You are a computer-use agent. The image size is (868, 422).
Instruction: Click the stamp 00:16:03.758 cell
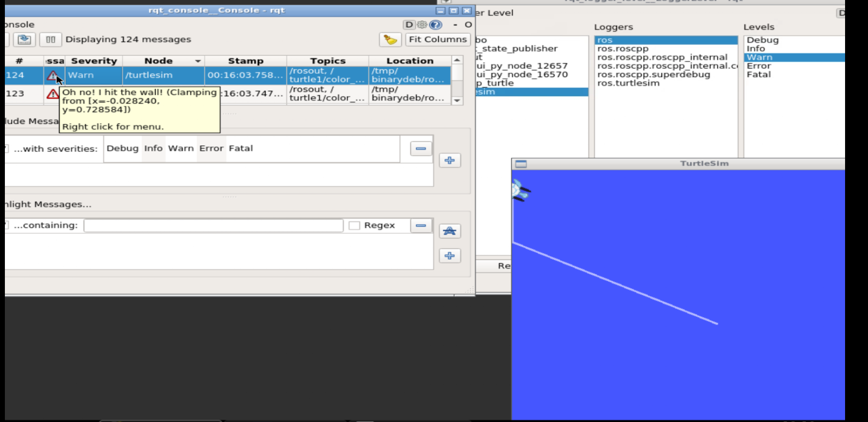click(245, 75)
